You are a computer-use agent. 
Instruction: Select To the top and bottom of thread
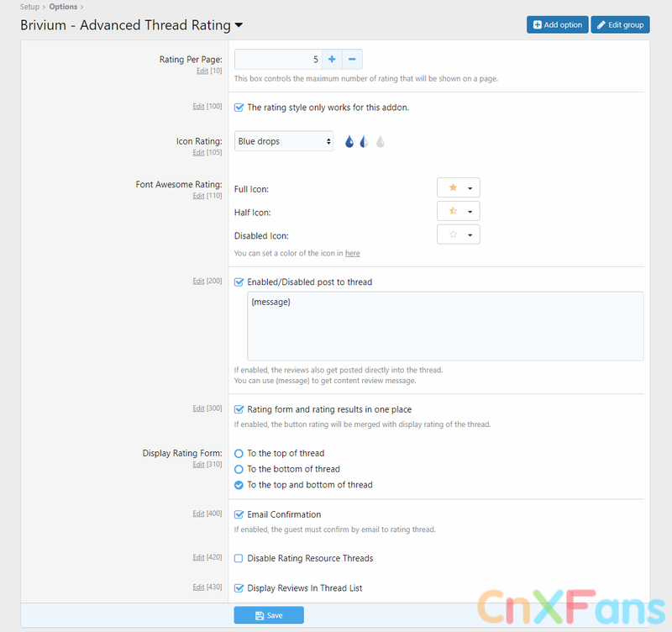click(239, 485)
